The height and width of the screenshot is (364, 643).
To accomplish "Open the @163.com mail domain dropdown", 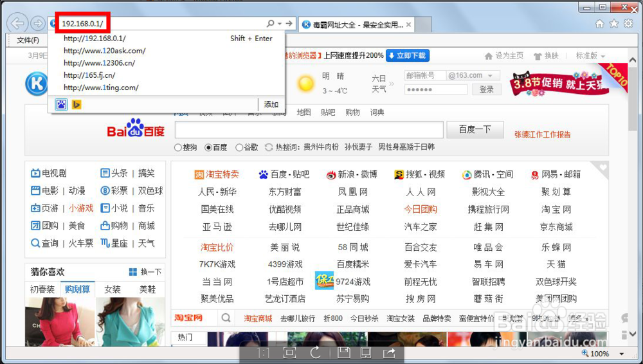I will coord(491,76).
